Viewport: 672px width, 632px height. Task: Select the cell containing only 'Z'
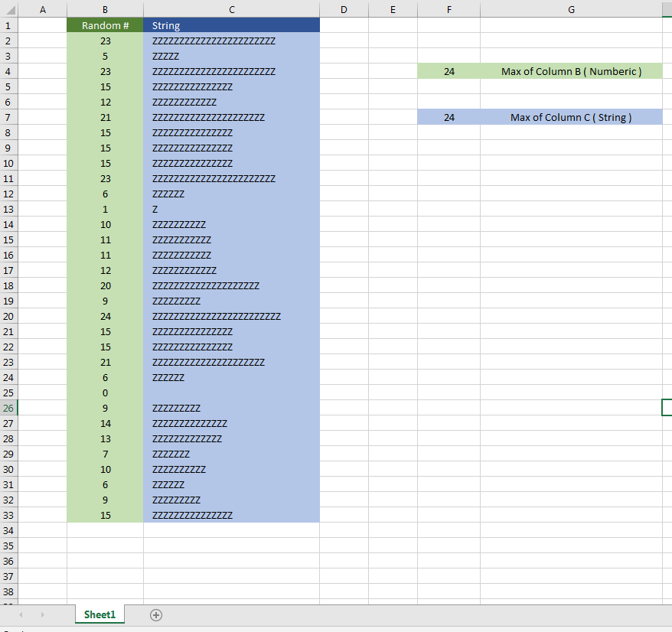click(231, 208)
